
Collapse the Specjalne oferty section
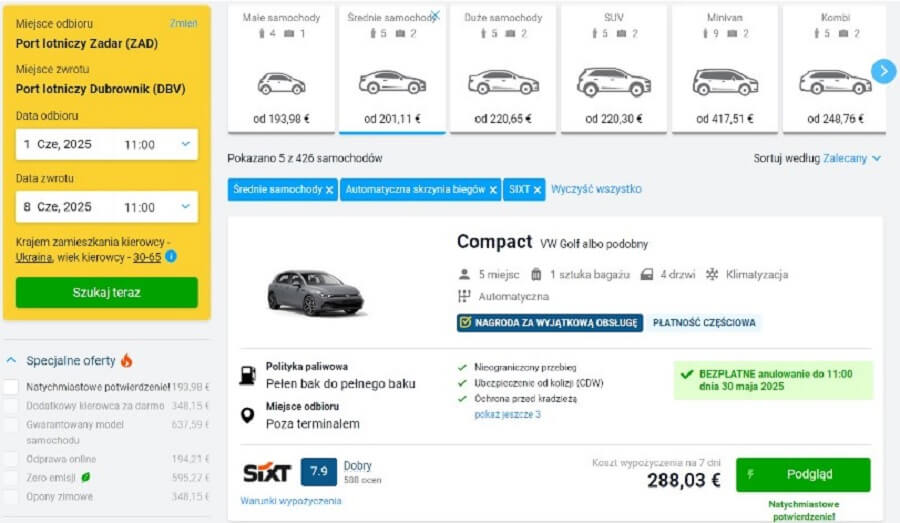[x=11, y=360]
